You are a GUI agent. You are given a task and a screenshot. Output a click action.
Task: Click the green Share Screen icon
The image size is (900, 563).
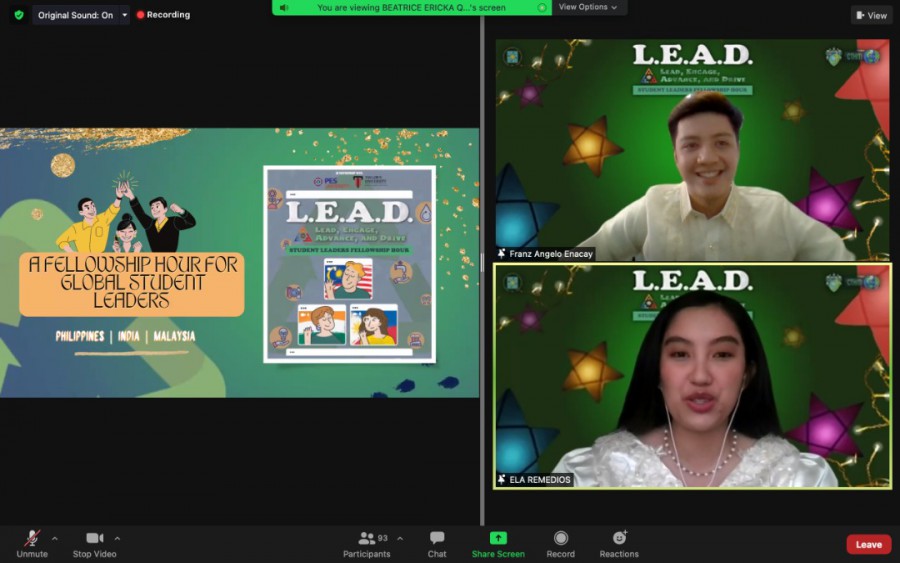pos(498,538)
